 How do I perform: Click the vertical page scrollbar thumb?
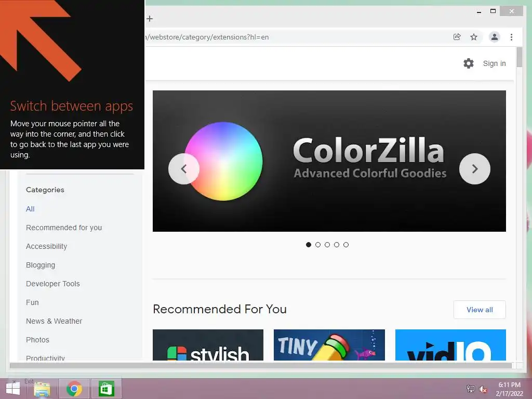(519, 57)
